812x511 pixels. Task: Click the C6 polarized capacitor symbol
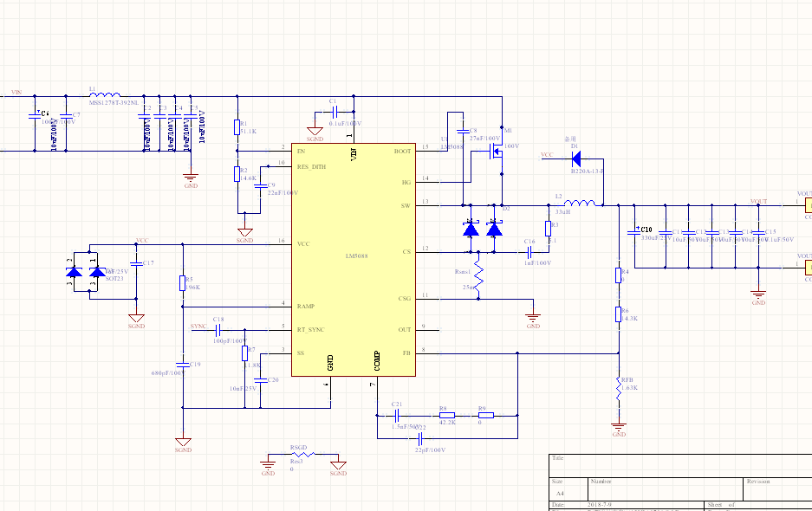click(x=35, y=117)
